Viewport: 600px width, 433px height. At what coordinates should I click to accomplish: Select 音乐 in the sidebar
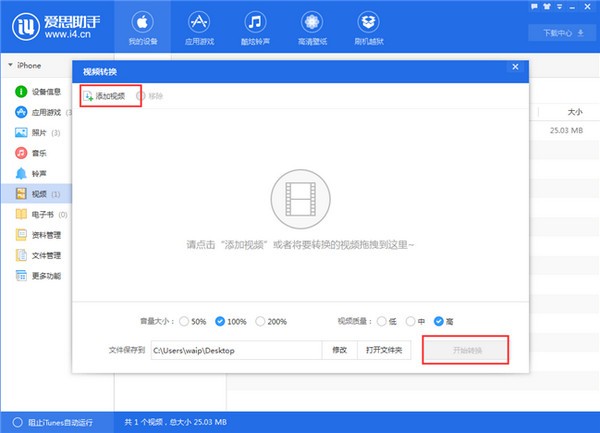pos(31,153)
